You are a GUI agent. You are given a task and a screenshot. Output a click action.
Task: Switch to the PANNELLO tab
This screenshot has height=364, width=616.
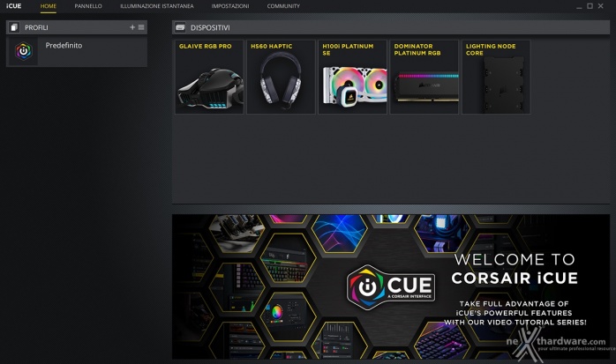[x=88, y=6]
